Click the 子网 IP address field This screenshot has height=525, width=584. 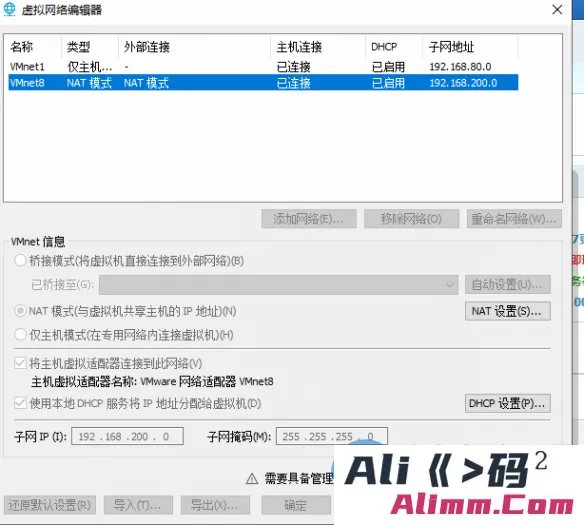pyautogui.click(x=127, y=436)
